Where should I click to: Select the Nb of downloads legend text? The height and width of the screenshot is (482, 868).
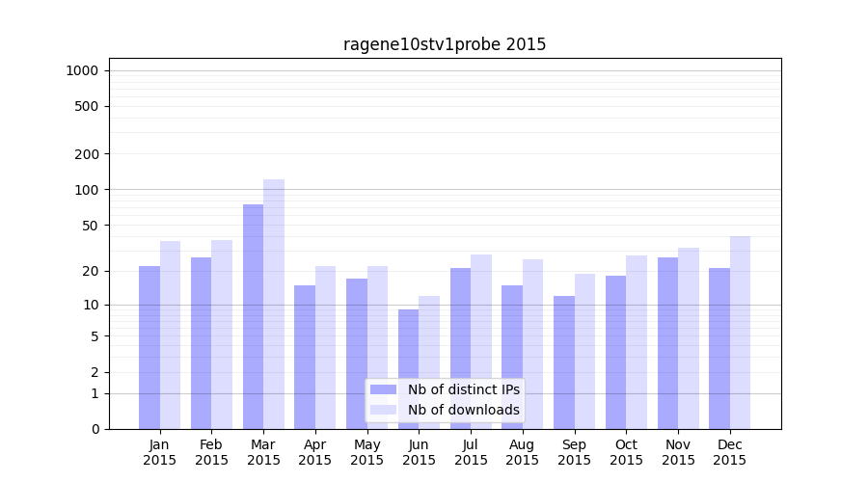pos(463,410)
